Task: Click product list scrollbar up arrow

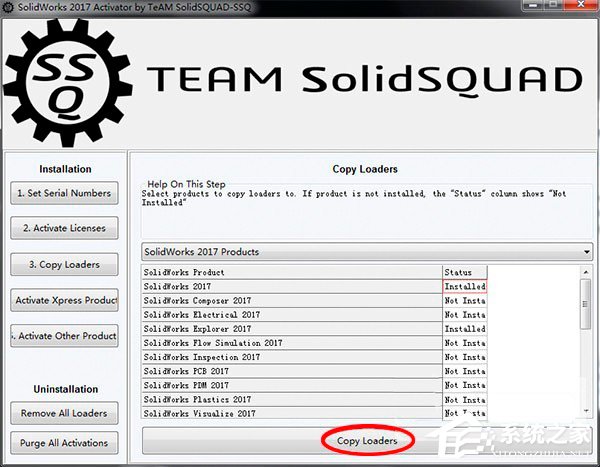Action: (586, 272)
